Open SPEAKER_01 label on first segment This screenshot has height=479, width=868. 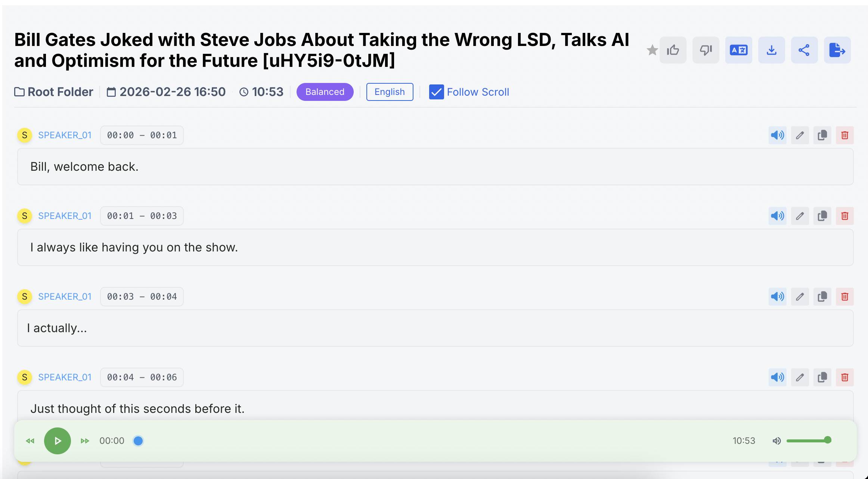pyautogui.click(x=65, y=135)
